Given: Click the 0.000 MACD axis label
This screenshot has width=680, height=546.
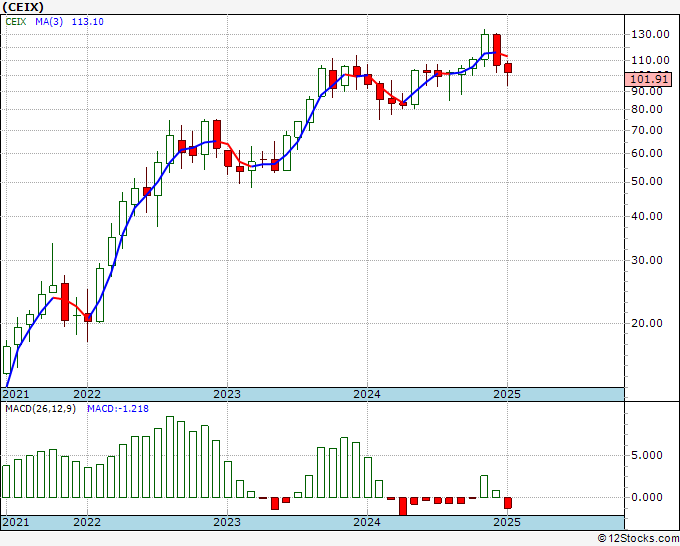Looking at the screenshot, I should click(x=646, y=497).
